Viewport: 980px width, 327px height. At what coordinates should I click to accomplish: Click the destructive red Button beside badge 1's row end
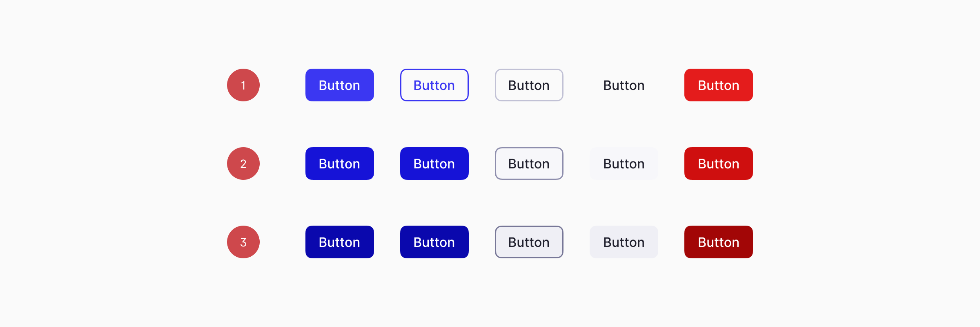718,85
